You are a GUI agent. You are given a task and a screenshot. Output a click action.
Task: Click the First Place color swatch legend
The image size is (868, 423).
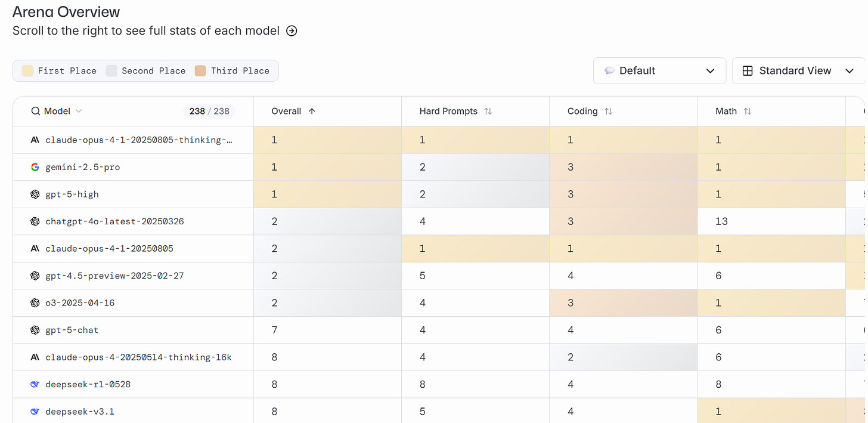pos(27,71)
